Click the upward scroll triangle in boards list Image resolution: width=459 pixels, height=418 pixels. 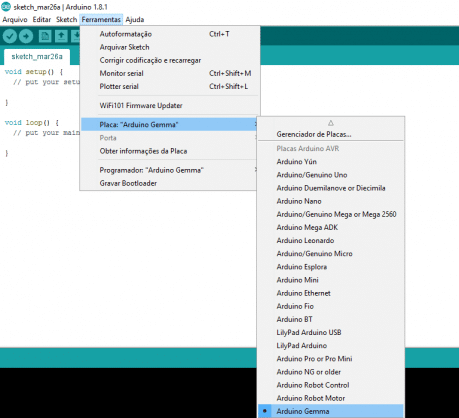point(331,123)
